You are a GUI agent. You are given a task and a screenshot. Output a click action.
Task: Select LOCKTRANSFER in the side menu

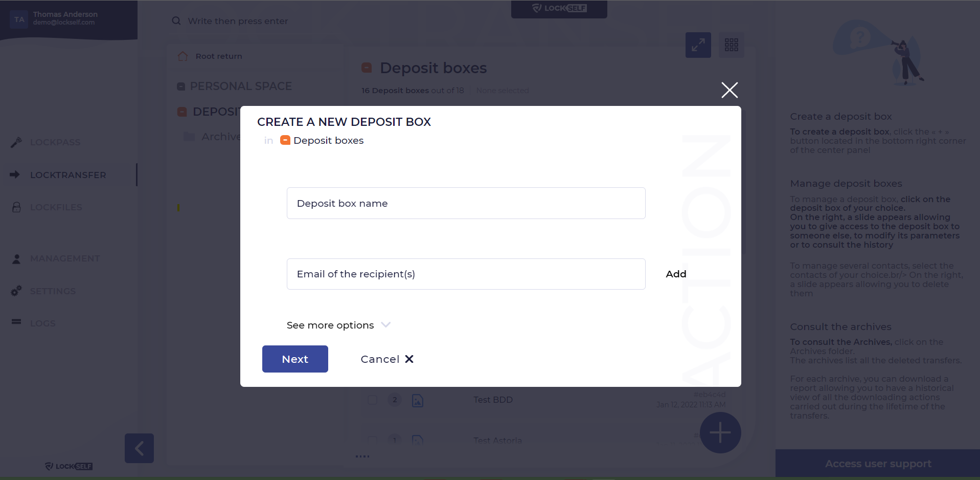click(68, 175)
